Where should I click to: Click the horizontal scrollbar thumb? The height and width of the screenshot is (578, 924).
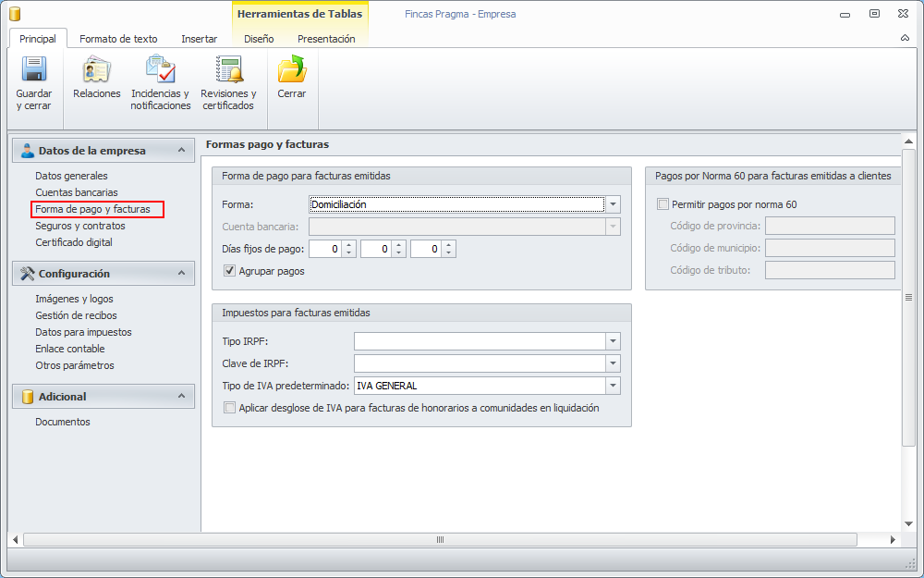point(440,540)
